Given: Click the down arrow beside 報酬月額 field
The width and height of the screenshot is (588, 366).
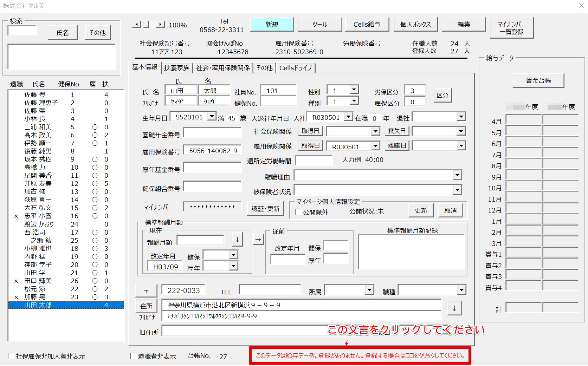Looking at the screenshot, I should [237, 240].
